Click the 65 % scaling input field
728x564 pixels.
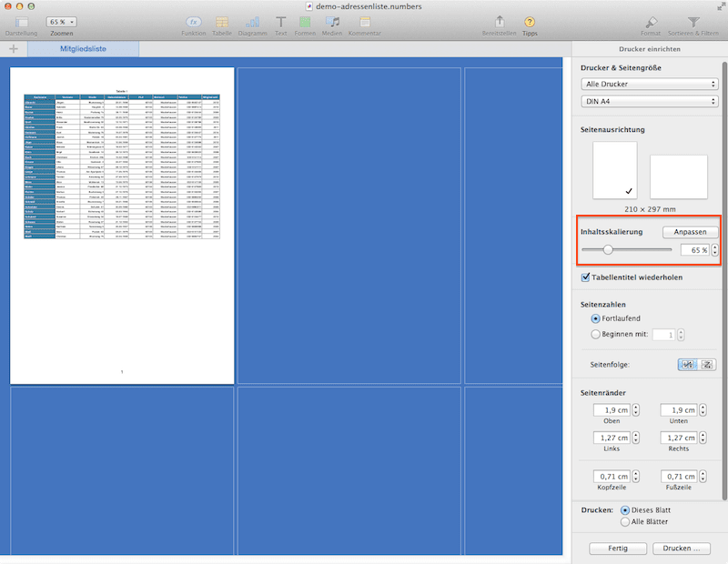(x=695, y=250)
